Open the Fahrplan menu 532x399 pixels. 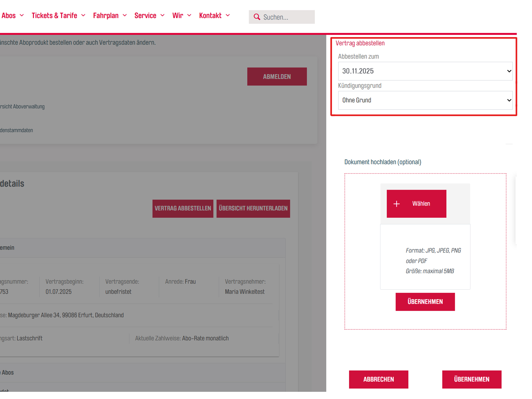coord(106,15)
